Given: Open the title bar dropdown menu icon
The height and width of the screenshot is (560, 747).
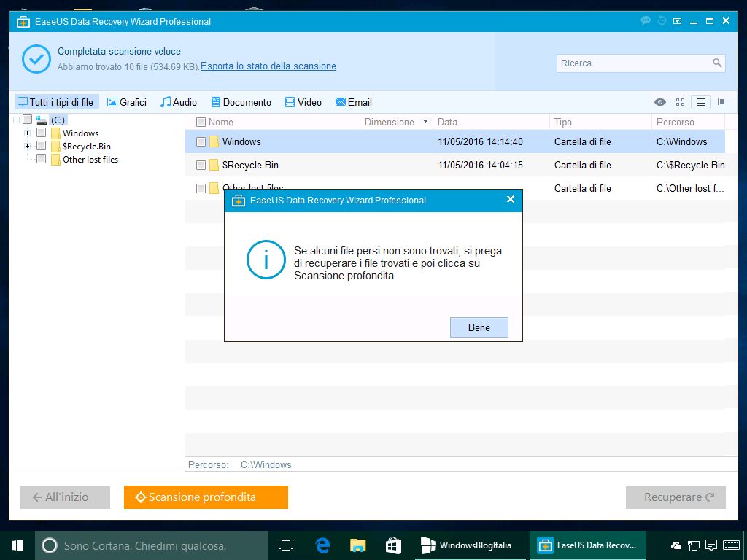Looking at the screenshot, I should (x=678, y=21).
